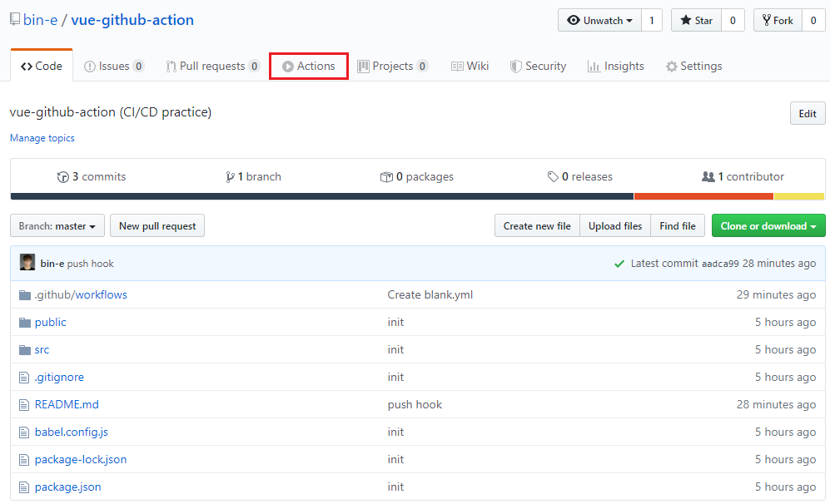Open latest commit hash aadca99
Screen dimensions: 830x504
720,264
